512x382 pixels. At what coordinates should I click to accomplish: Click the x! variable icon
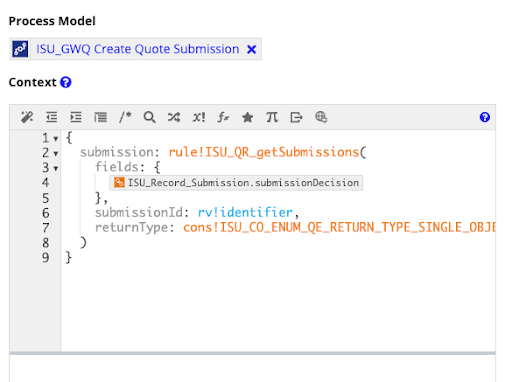click(x=199, y=117)
